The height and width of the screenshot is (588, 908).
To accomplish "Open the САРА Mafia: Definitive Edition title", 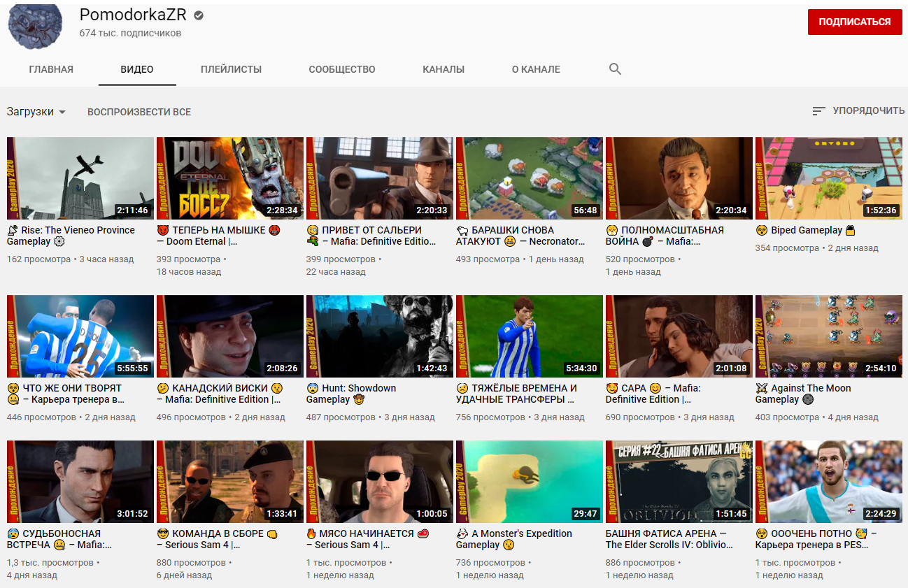I will click(653, 394).
